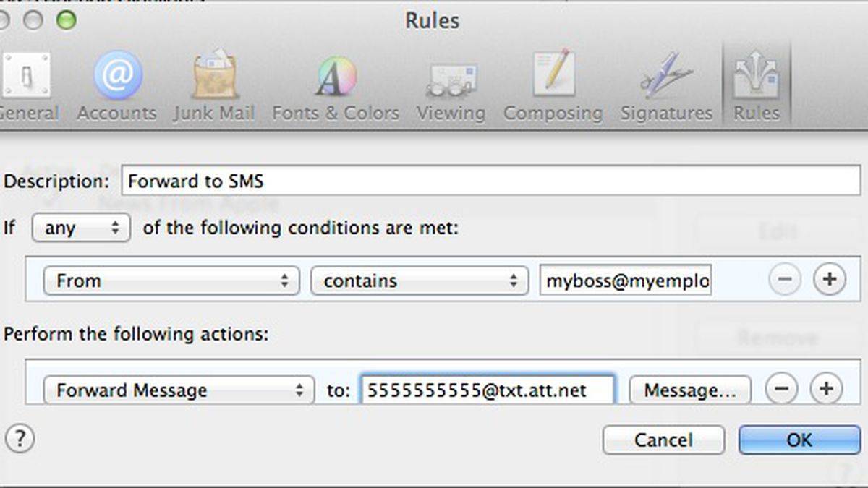868x488 pixels.
Task: Expand the From criteria dropdown
Action: tap(171, 281)
